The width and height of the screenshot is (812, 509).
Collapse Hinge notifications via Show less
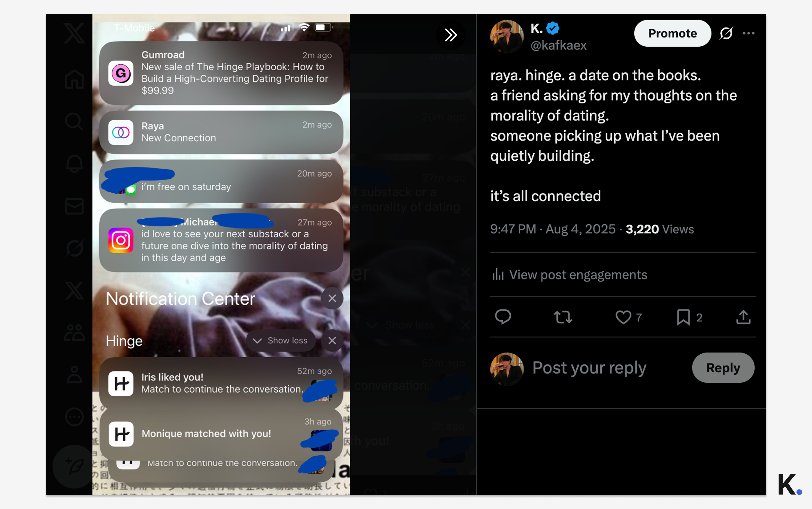click(x=281, y=341)
